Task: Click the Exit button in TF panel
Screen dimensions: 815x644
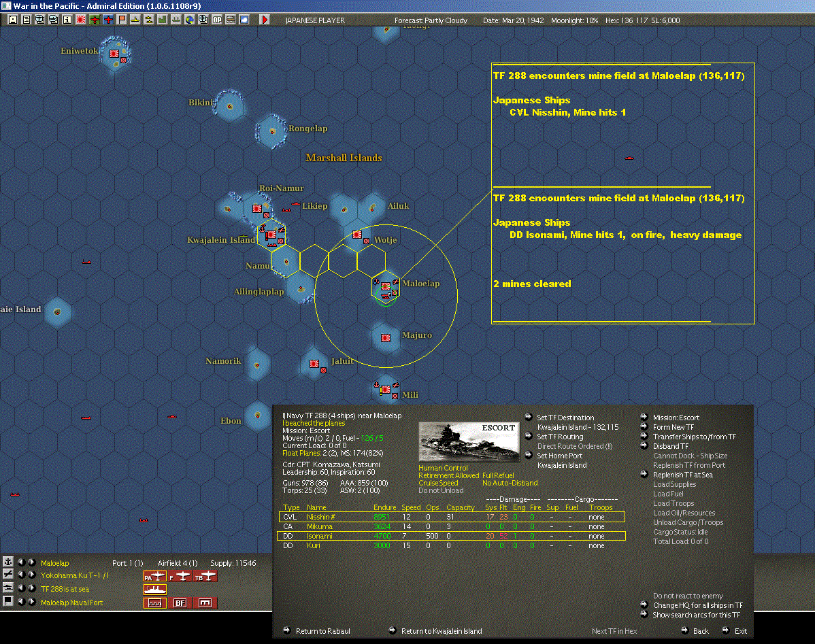Action: [x=741, y=631]
